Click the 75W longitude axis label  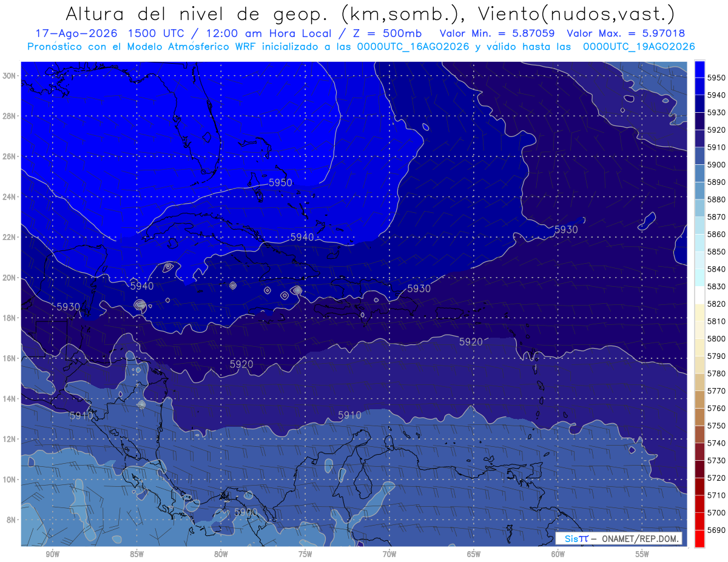305,554
